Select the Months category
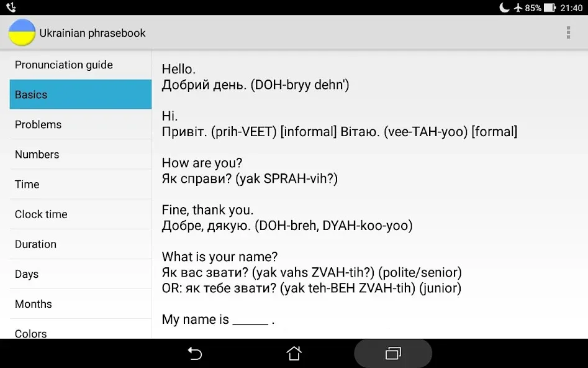The height and width of the screenshot is (368, 588). 81,304
